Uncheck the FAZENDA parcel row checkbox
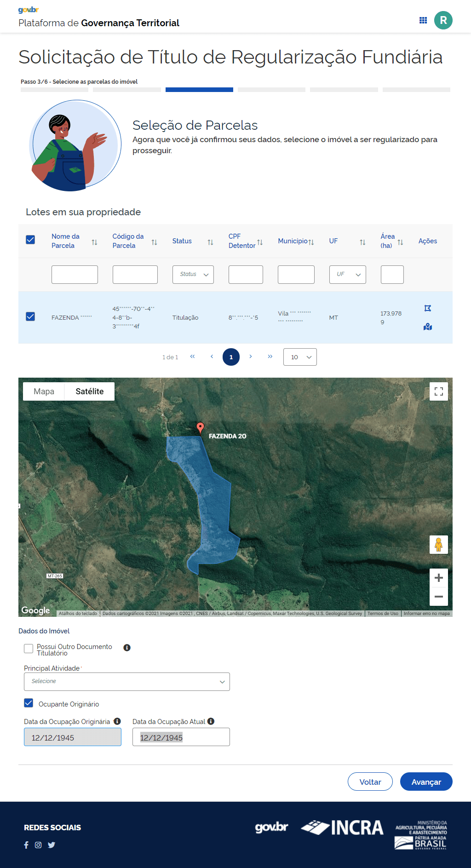The image size is (471, 868). coord(30,316)
